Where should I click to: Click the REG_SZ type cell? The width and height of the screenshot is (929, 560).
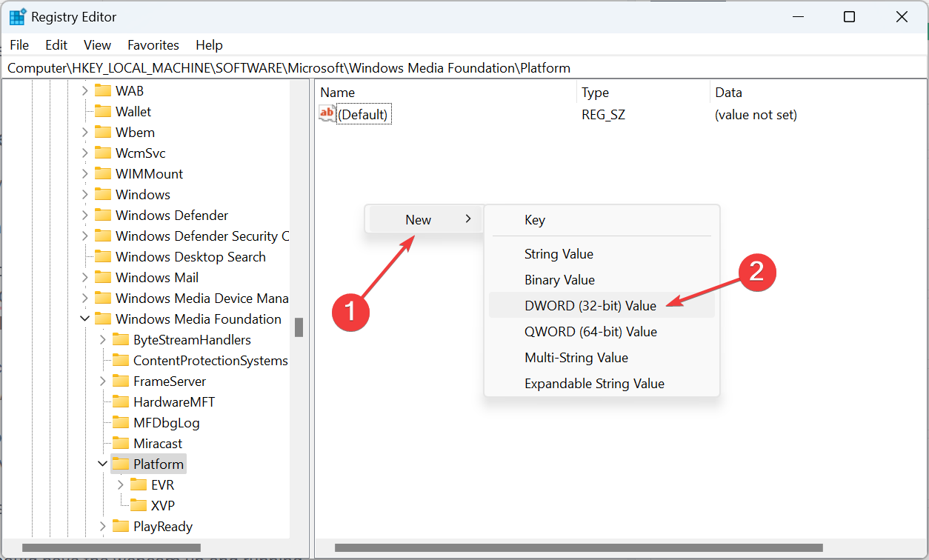(x=603, y=115)
